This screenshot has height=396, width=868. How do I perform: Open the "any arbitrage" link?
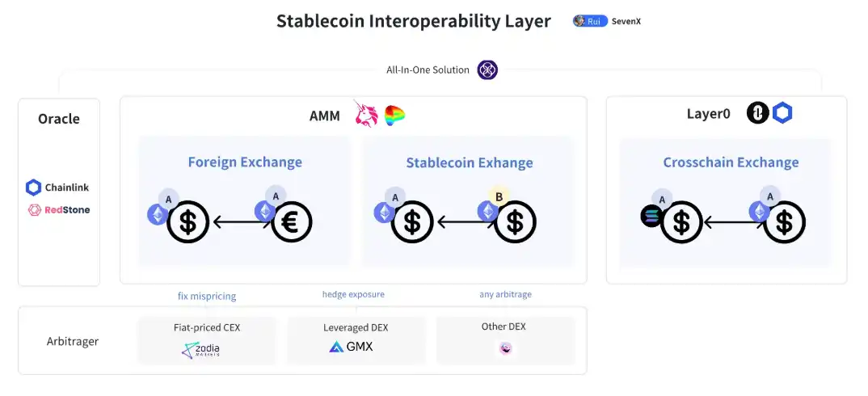pyautogui.click(x=505, y=295)
